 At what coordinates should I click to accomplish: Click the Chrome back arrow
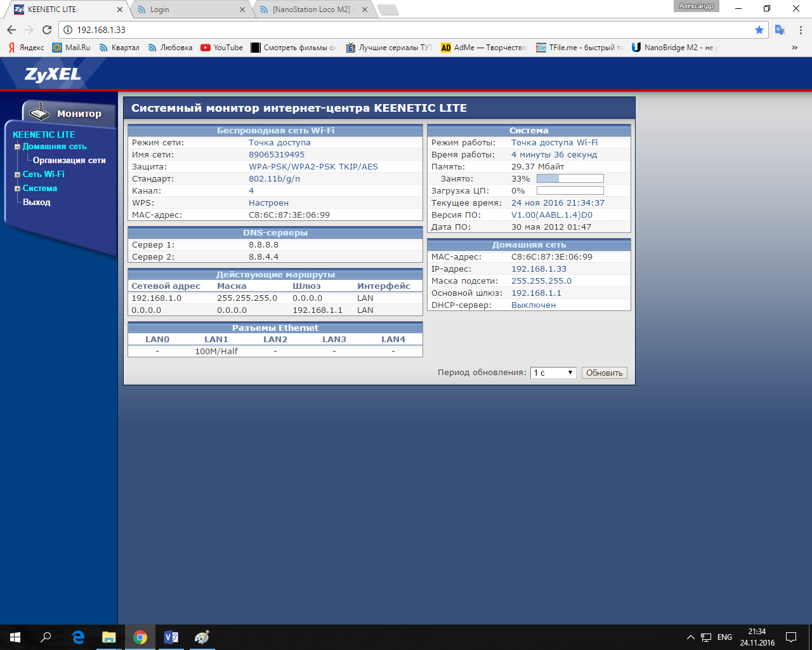[x=11, y=30]
